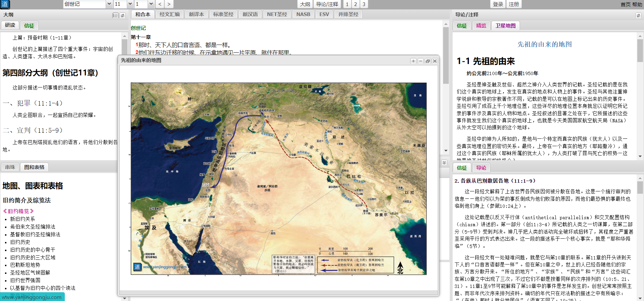The height and width of the screenshot is (301, 644).
Task: Zoom out map with minus icon
Action: pos(420,61)
